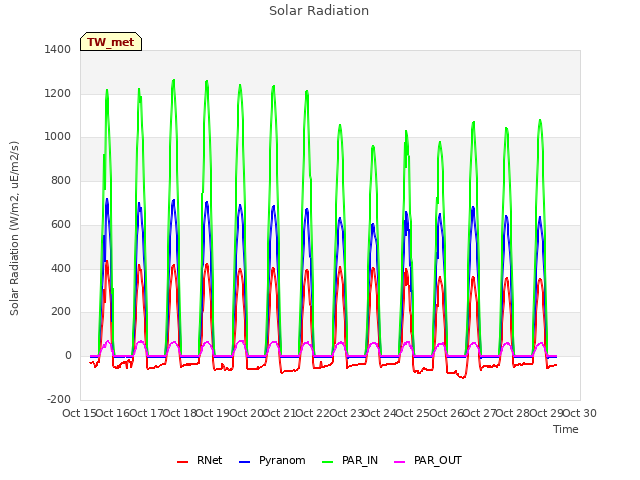Click the blue Pyranom legend swatch
The height and width of the screenshot is (480, 640).
244,462
